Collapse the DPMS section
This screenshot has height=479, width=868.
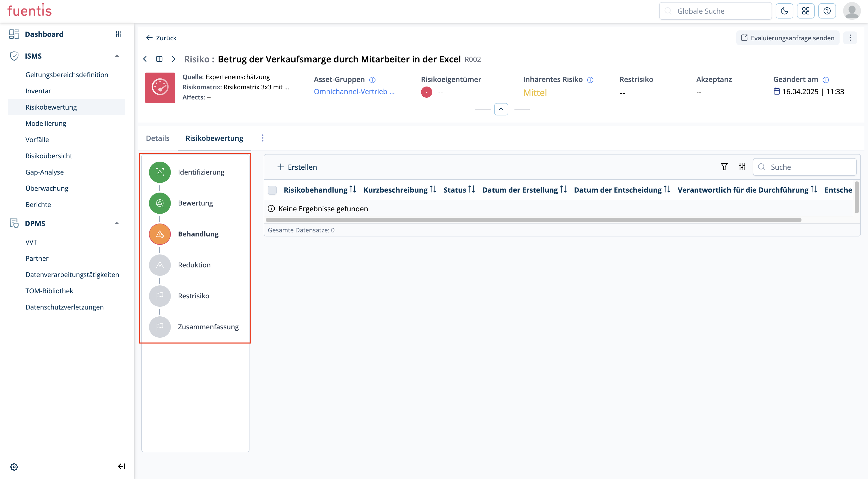pos(117,223)
